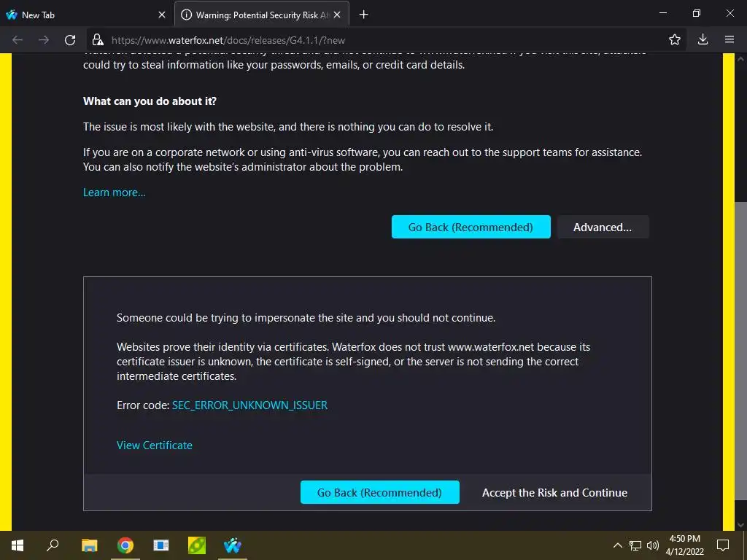Switch to the New Tab tab
The height and width of the screenshot is (560, 747).
(x=87, y=15)
